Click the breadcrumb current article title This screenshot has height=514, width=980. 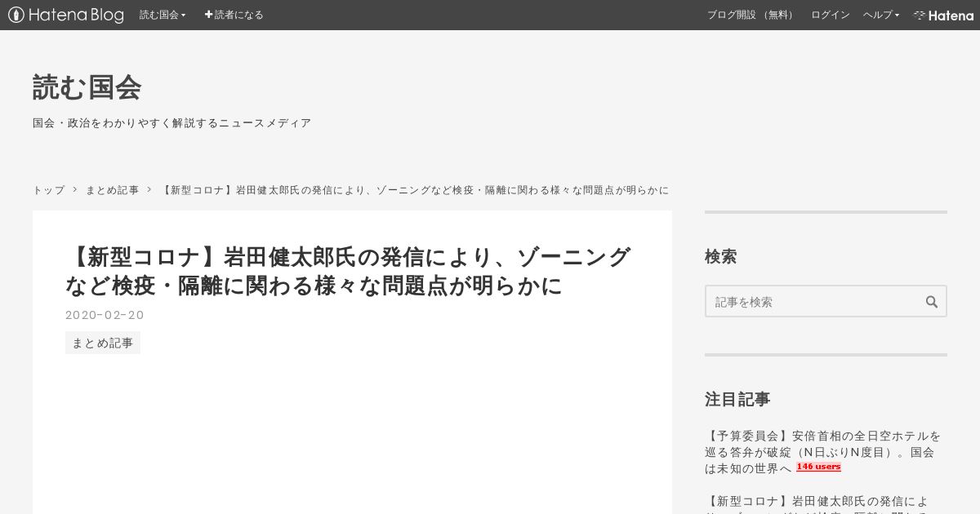click(x=414, y=190)
